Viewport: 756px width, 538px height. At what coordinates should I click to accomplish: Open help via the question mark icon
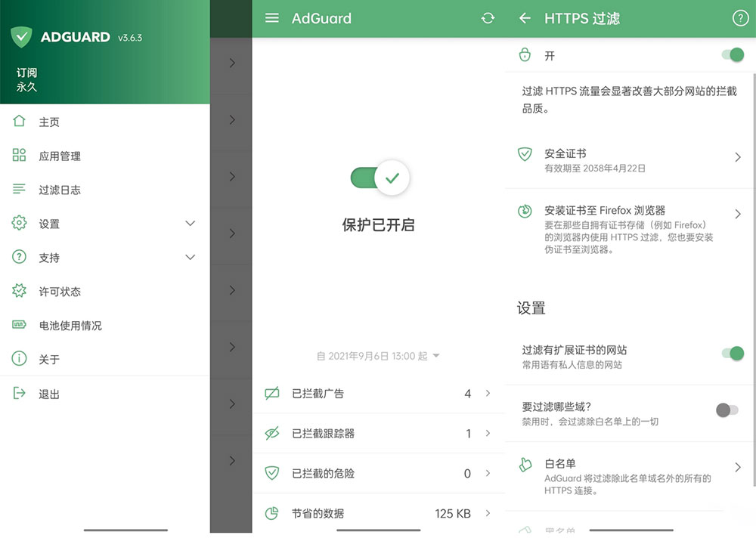click(740, 18)
